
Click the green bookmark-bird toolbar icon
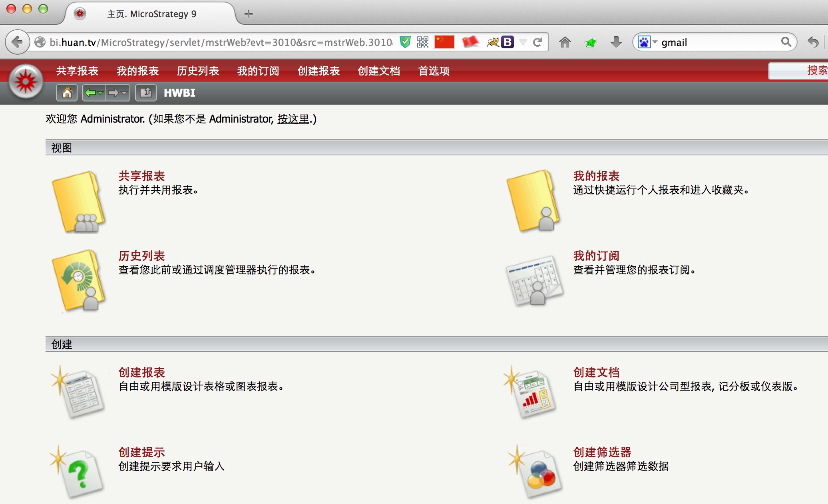click(x=591, y=42)
